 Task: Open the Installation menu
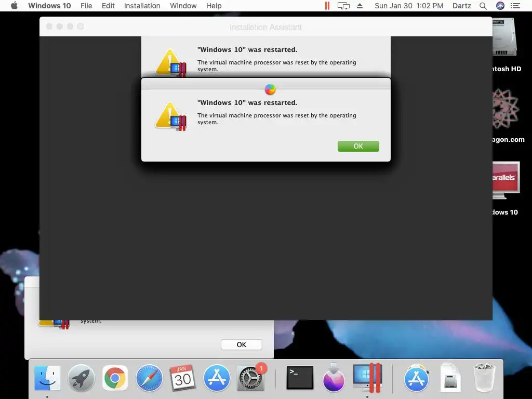pyautogui.click(x=142, y=6)
